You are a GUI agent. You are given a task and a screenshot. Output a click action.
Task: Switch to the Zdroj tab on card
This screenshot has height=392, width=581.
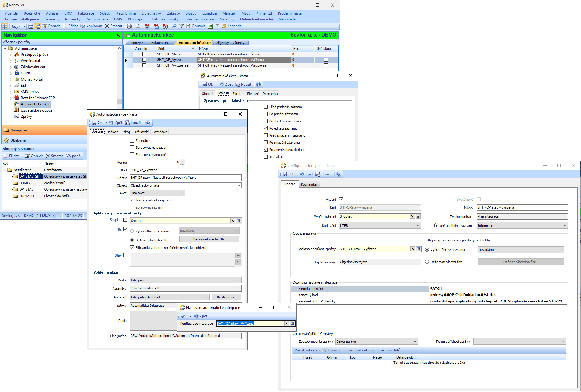[x=126, y=132]
